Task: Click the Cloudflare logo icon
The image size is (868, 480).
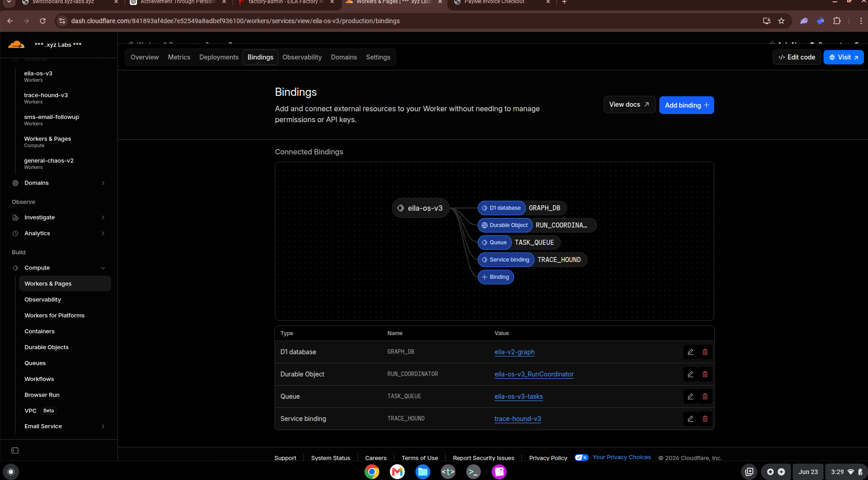Action: (x=16, y=45)
